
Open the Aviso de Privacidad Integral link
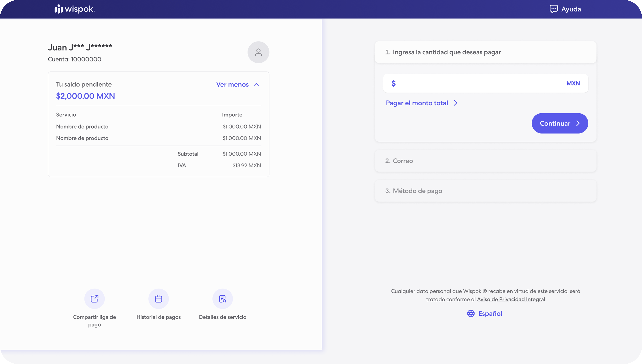(x=511, y=299)
